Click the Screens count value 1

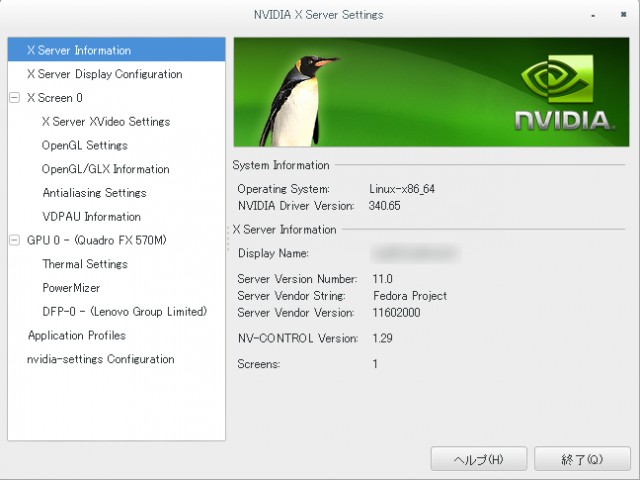pos(375,364)
